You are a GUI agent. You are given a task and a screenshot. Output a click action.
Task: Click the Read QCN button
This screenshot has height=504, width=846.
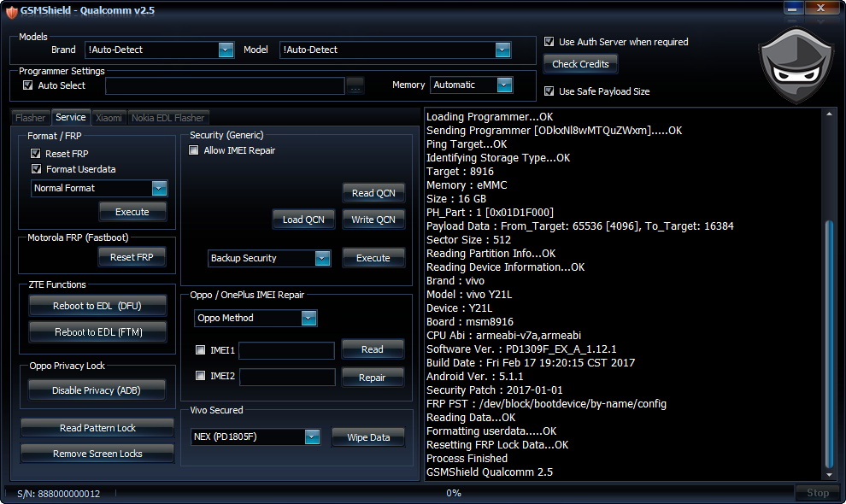pyautogui.click(x=374, y=193)
